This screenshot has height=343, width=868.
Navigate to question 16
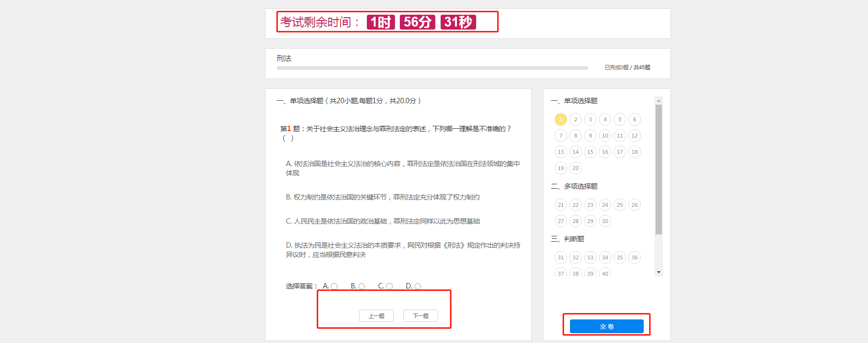point(605,152)
